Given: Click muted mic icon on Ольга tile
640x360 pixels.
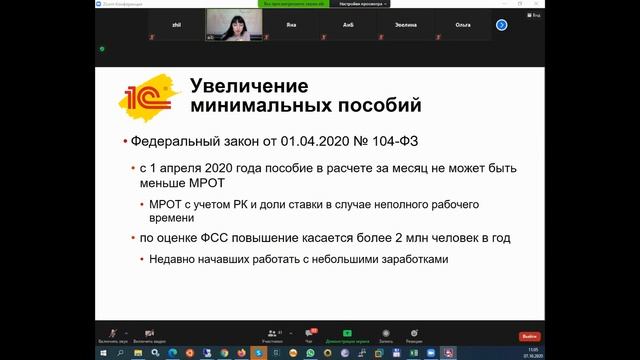Looking at the screenshot, I should pos(438,37).
